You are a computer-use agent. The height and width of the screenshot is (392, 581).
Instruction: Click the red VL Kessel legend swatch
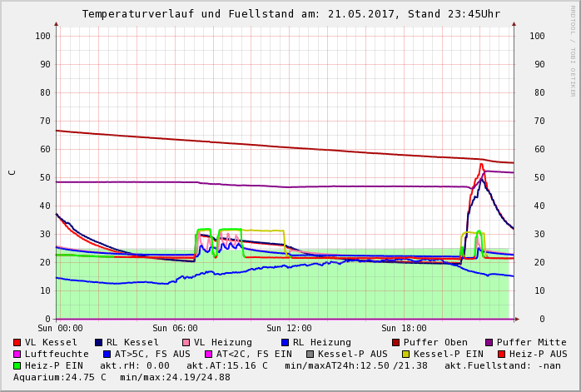17,342
